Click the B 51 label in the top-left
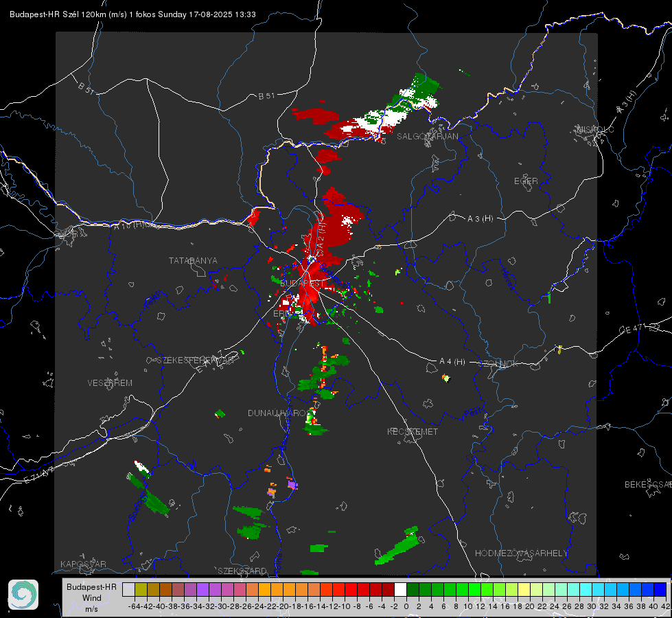 86,88
